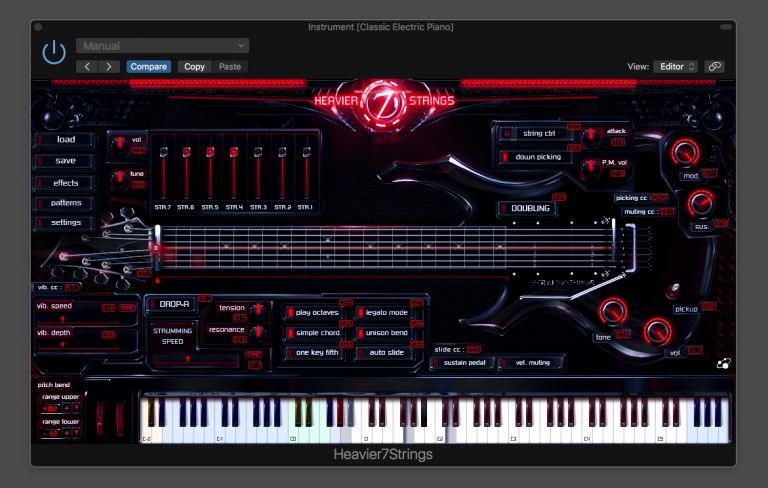
Task: Click the P.M. vol knob
Action: pyautogui.click(x=590, y=164)
